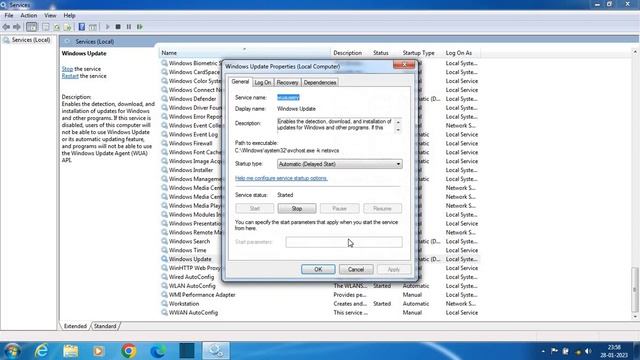
Task: Select the Workstation service row
Action: (319, 304)
